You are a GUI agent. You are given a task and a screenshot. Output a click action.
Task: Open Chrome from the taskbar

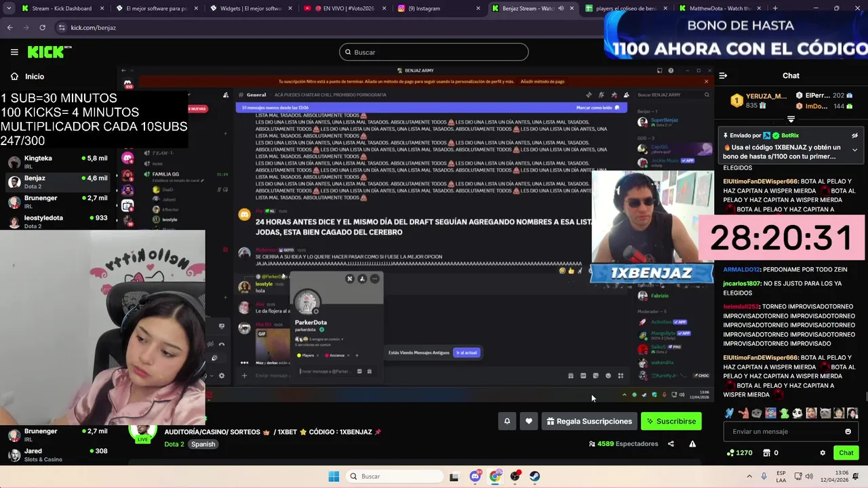(495, 476)
